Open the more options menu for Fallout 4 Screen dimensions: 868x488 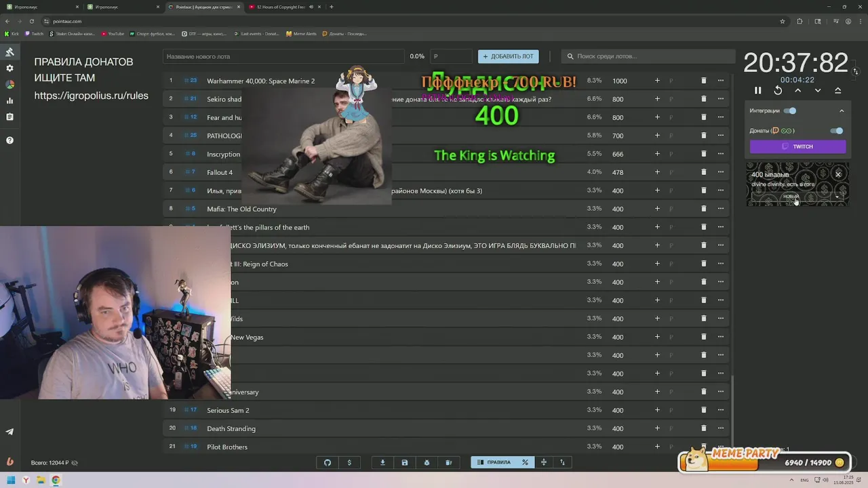tap(721, 172)
